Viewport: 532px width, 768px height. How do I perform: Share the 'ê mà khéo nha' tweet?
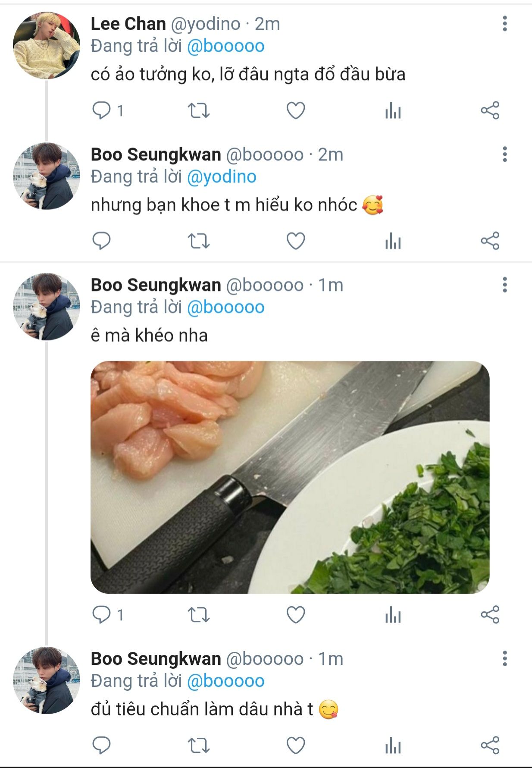tap(490, 615)
